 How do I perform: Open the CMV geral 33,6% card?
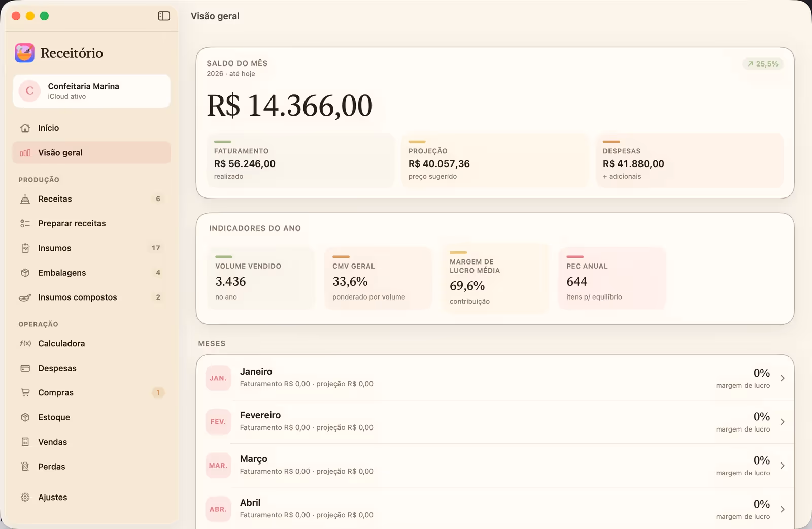tap(378, 278)
